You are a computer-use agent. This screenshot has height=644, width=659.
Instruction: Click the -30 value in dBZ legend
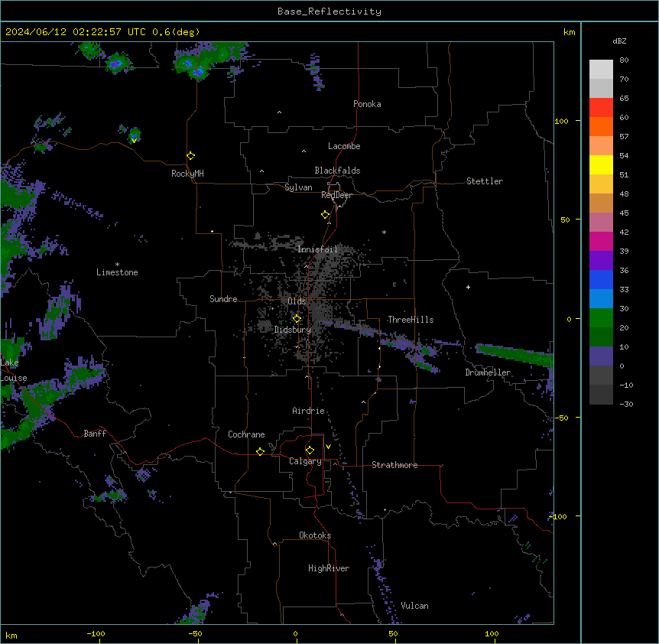pyautogui.click(x=626, y=404)
